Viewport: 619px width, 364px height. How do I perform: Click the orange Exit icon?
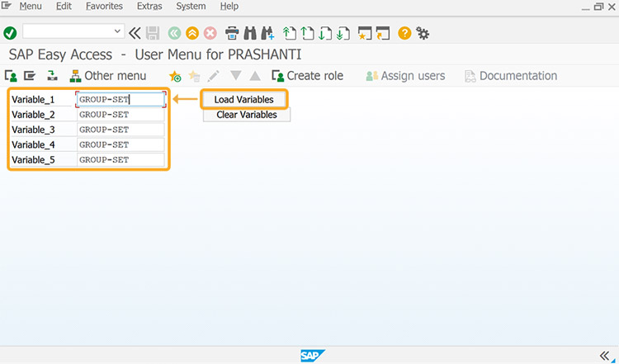192,33
